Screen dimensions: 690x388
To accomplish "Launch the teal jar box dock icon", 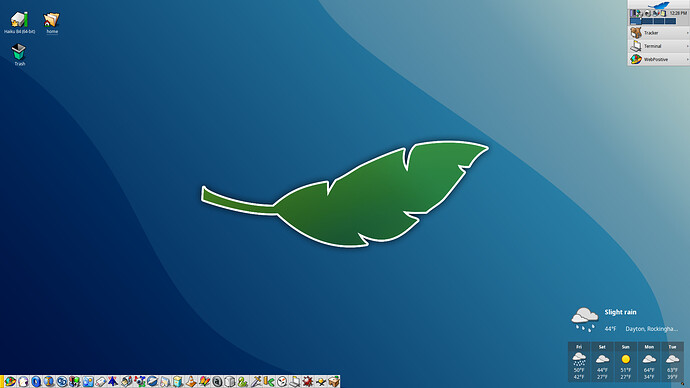I will click(177, 381).
